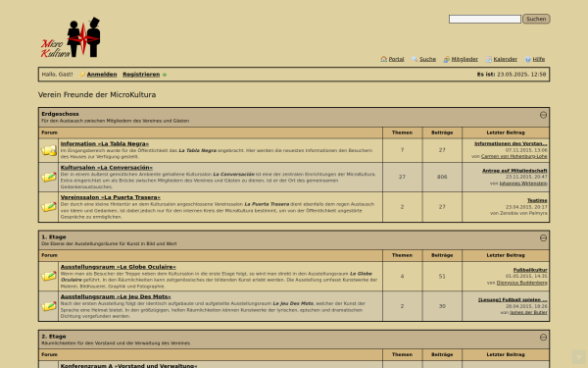Click the 2. Etage category title
The image size is (588, 368).
tap(54, 337)
